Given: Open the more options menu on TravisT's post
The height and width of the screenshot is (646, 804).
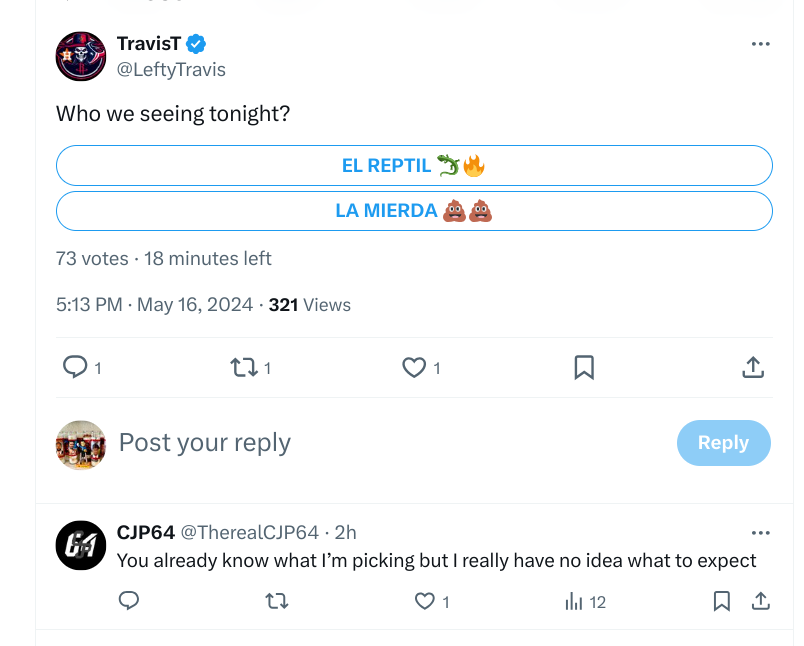Looking at the screenshot, I should pyautogui.click(x=760, y=44).
